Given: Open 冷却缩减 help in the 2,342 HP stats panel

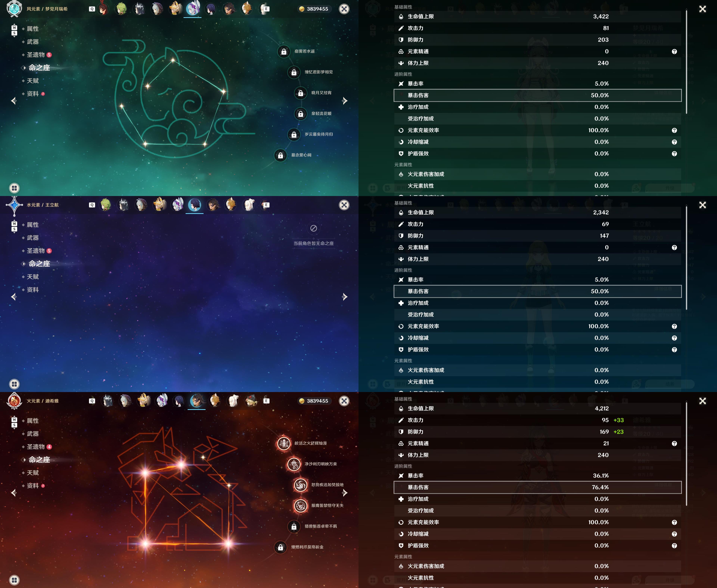Looking at the screenshot, I should point(674,338).
